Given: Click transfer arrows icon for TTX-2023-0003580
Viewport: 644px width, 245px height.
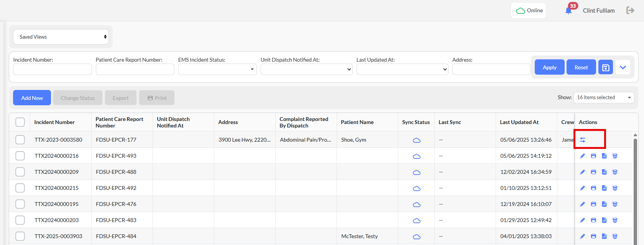Looking at the screenshot, I should [x=583, y=140].
